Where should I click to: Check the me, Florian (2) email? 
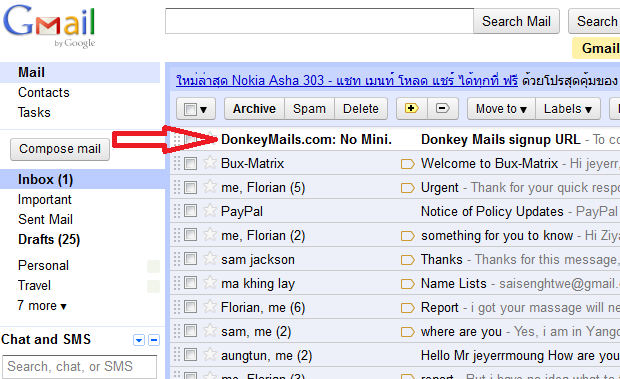click(190, 235)
